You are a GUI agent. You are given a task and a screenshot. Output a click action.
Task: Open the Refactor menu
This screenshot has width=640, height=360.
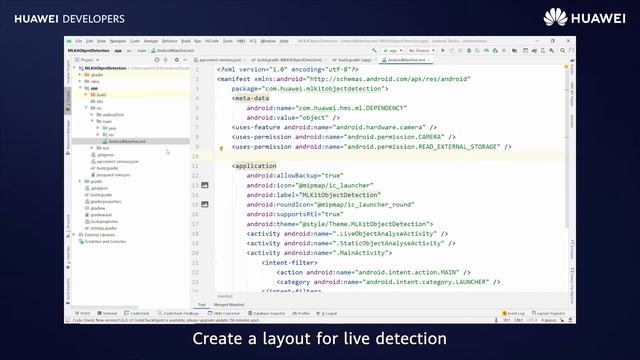coord(169,41)
